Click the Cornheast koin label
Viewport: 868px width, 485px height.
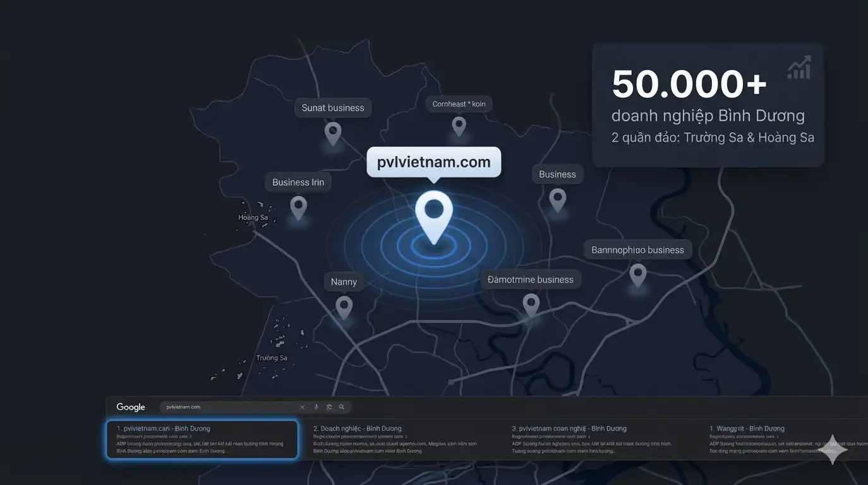459,104
